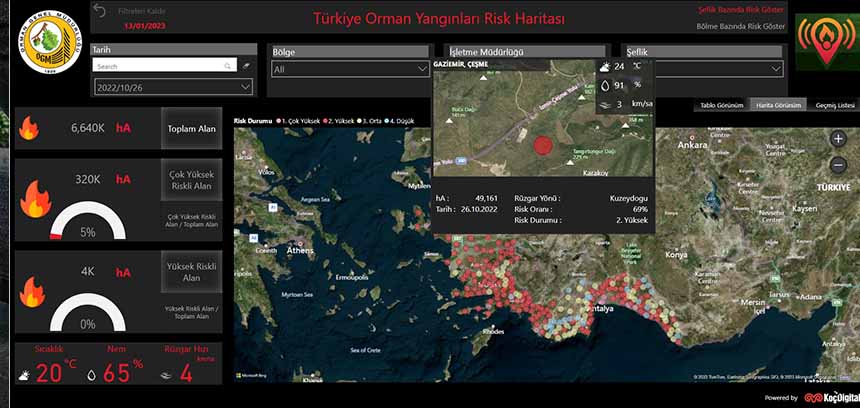Click the fire alert location icon
This screenshot has width=860, height=408.
tap(827, 42)
